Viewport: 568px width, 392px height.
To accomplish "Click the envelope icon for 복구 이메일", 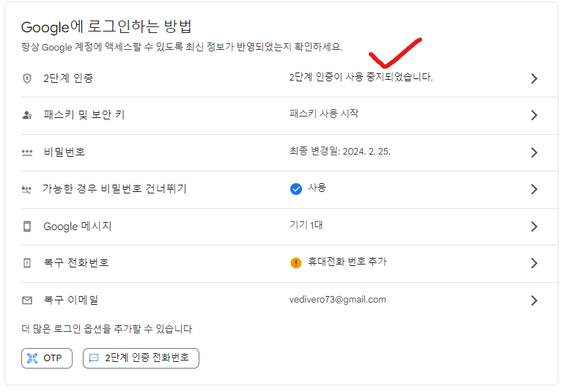I will pos(27,300).
